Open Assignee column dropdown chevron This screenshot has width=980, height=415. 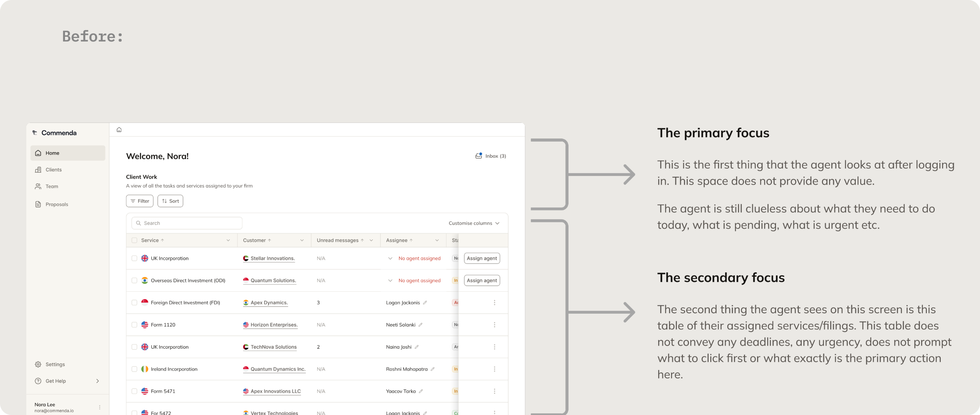(x=437, y=240)
